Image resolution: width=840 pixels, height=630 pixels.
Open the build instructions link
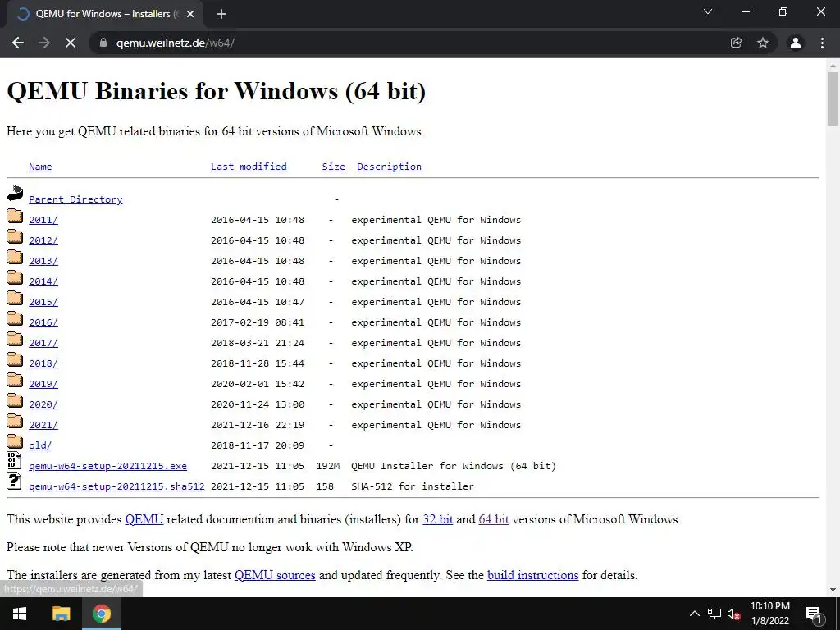532,575
